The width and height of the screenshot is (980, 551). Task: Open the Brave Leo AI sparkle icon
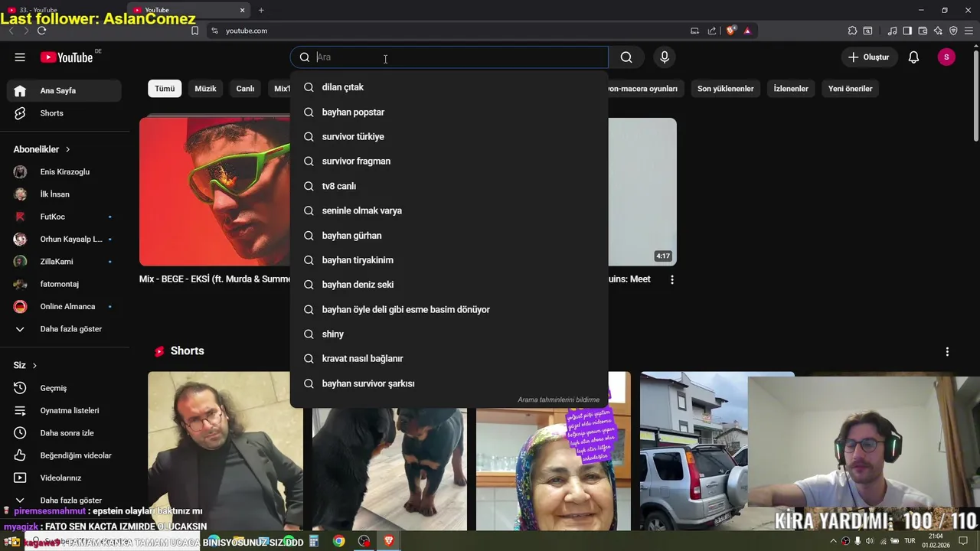point(938,31)
